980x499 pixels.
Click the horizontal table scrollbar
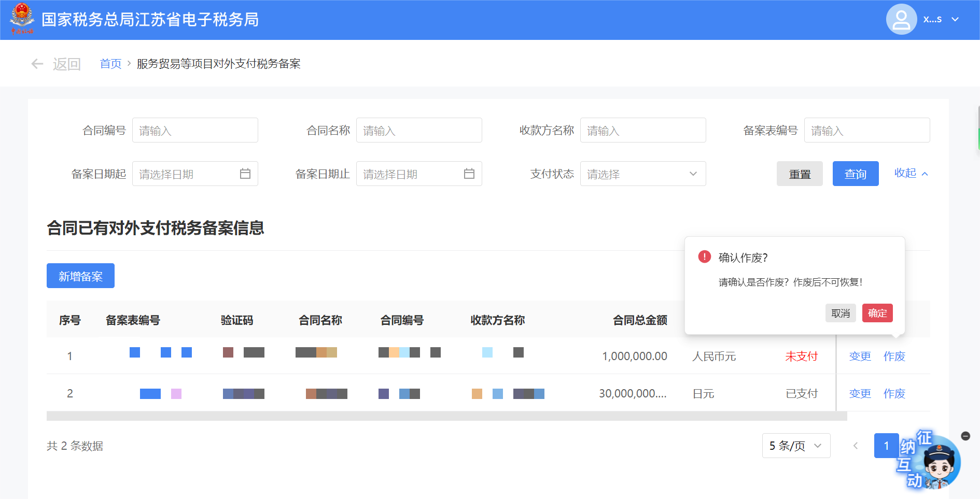pos(446,416)
